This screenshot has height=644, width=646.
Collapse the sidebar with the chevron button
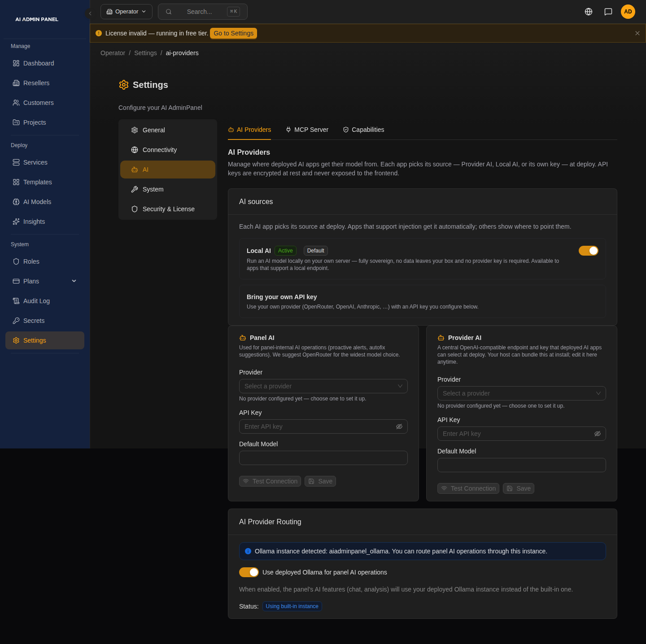[x=90, y=13]
